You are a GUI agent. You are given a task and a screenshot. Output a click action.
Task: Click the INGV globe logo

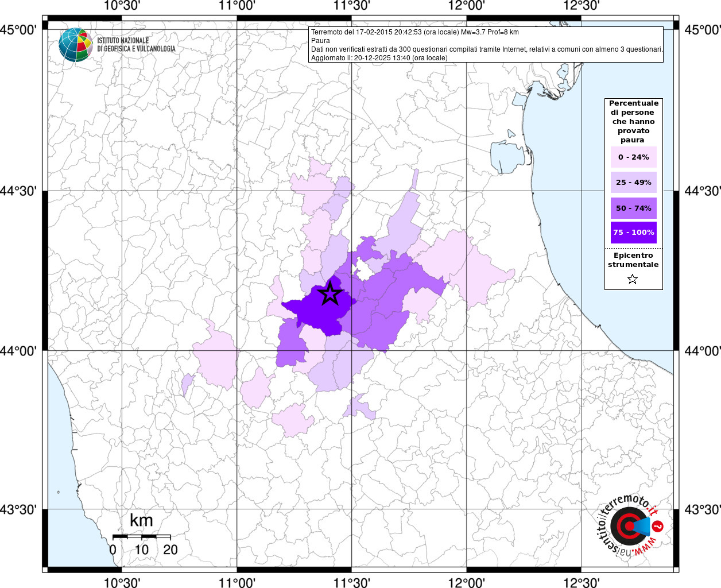tap(75, 44)
